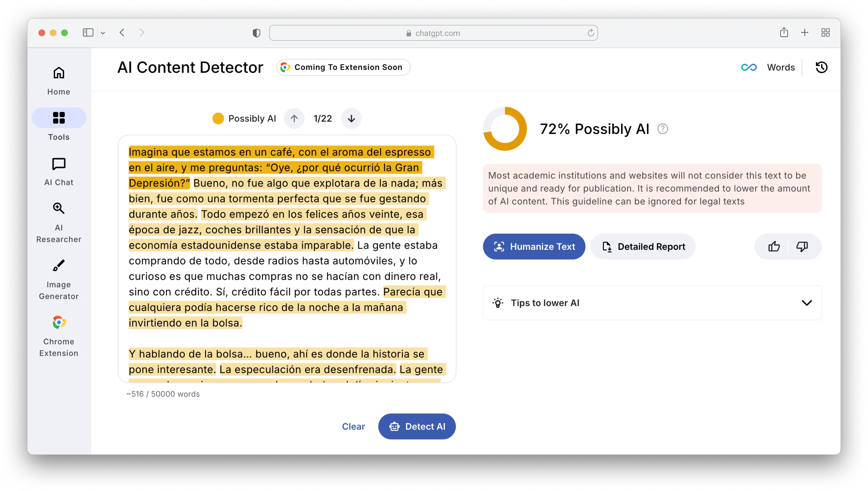The image size is (868, 491).
Task: Click the Detect AI button
Action: pyautogui.click(x=417, y=426)
